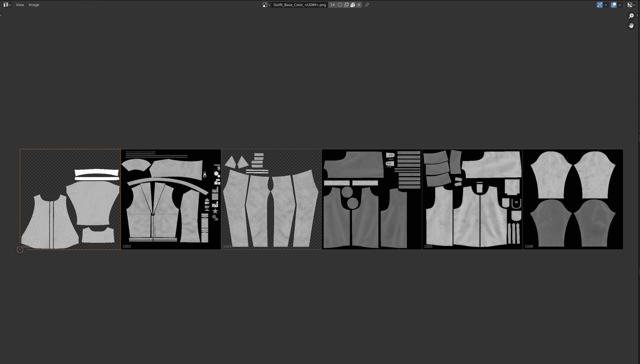Toggle the show gizmo button
640x364 pixels.
(x=600, y=5)
